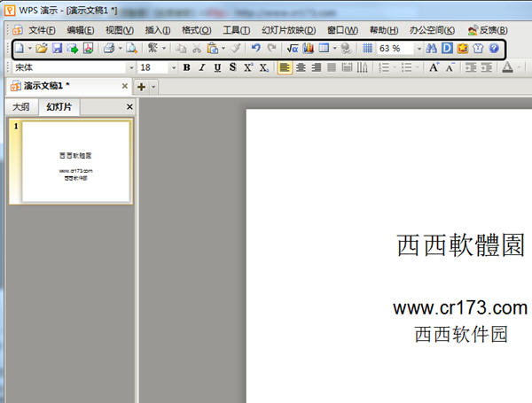Center the text

coord(301,67)
